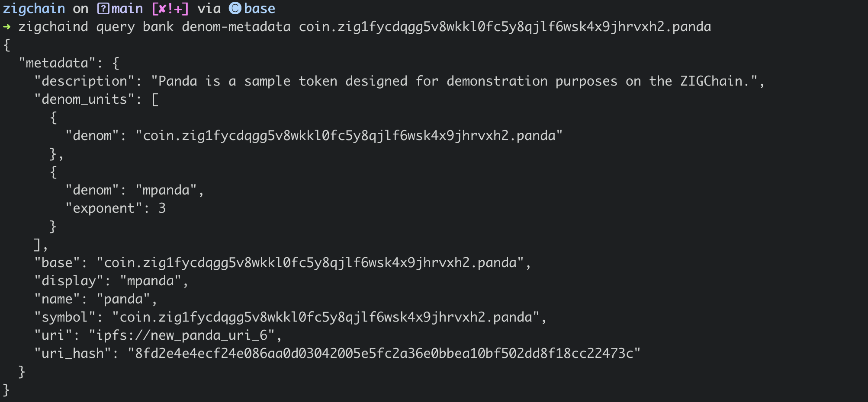Click the zigchaind command word

click(x=53, y=27)
